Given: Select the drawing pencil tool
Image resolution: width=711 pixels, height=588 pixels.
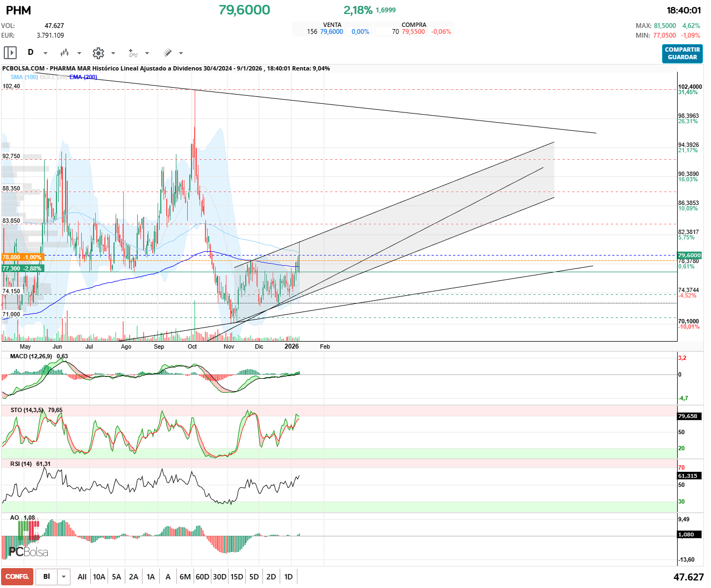Looking at the screenshot, I should click(x=167, y=53).
